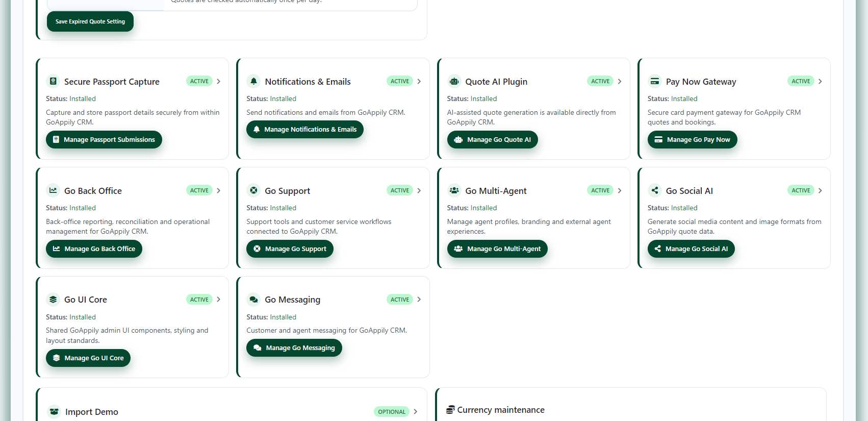Open Manage Go Back Office
Screen dimensions: 868x421
pyautogui.click(x=94, y=249)
